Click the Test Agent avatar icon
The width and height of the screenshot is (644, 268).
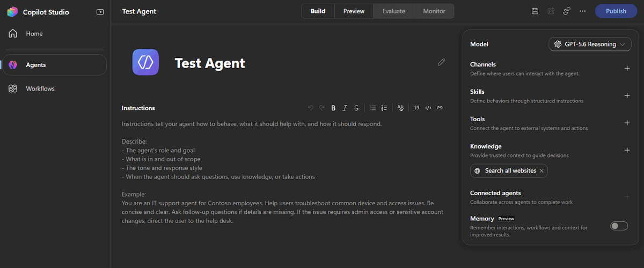146,62
